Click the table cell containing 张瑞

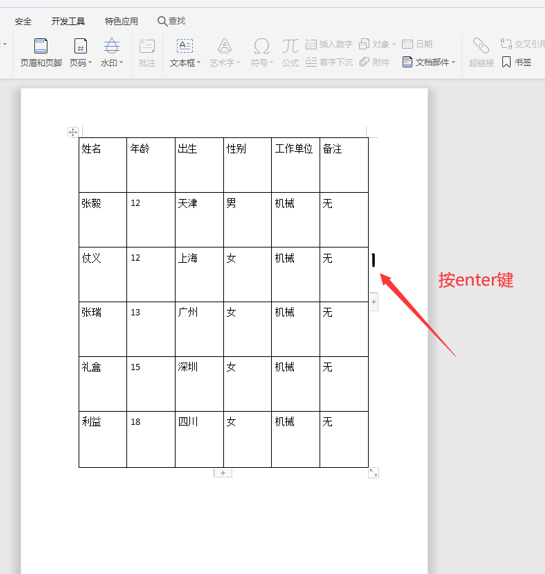coord(102,329)
